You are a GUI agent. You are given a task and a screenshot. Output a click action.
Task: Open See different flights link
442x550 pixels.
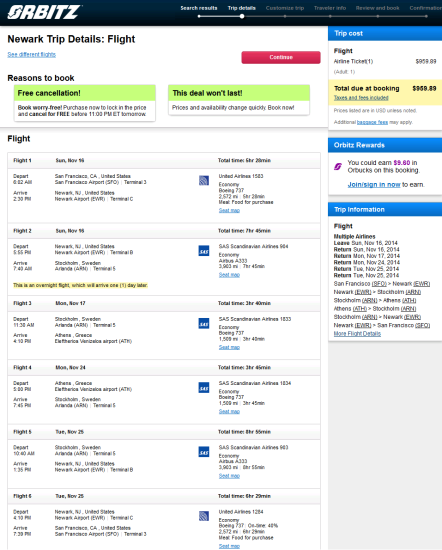point(32,54)
